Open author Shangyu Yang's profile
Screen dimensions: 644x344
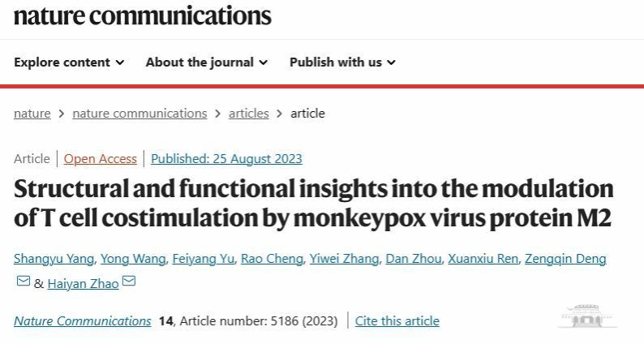point(54,259)
